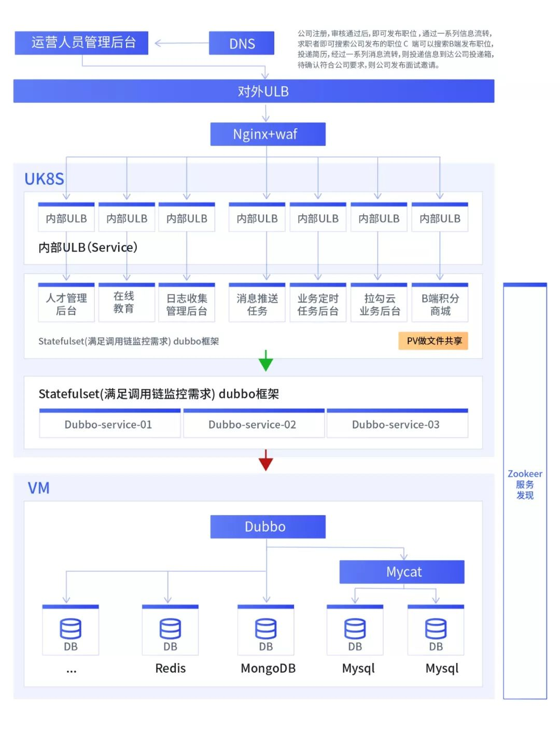Click the Zookeer 服务发现 label

coord(525,485)
